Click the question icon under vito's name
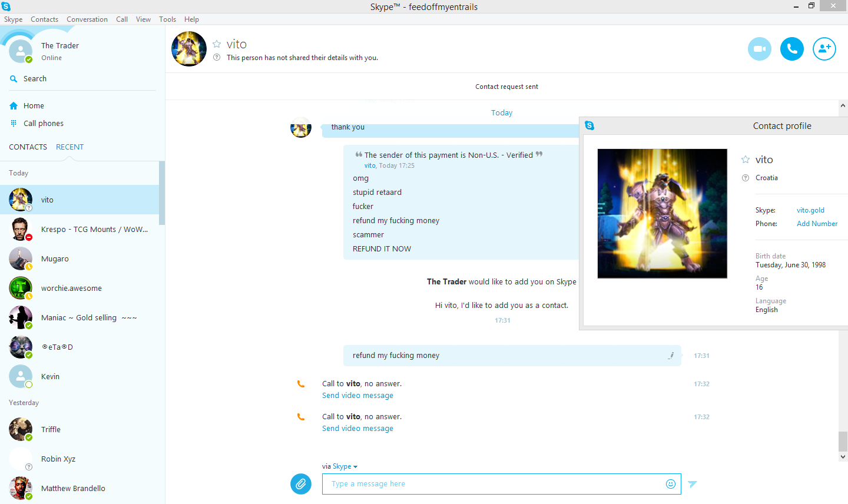 point(217,58)
